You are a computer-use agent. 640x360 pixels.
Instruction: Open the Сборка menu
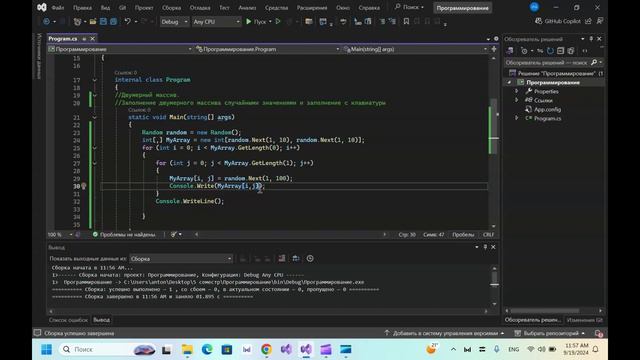(171, 8)
